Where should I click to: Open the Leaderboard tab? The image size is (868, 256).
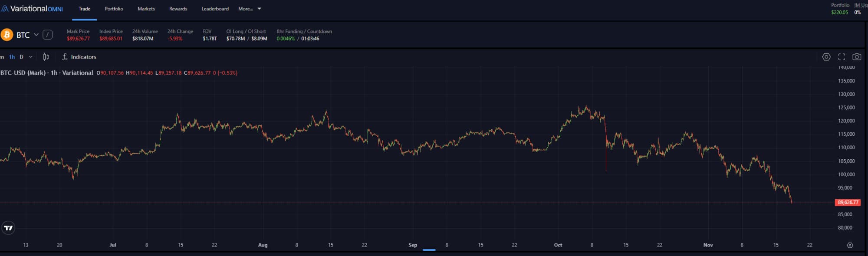(x=215, y=9)
